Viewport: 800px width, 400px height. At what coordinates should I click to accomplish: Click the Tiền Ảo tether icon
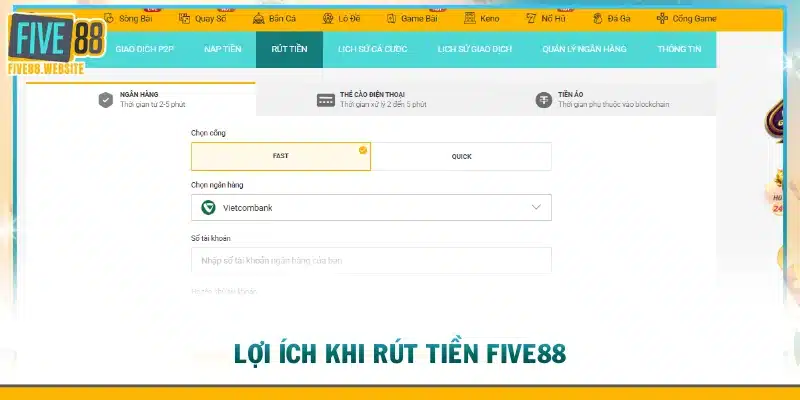(544, 100)
